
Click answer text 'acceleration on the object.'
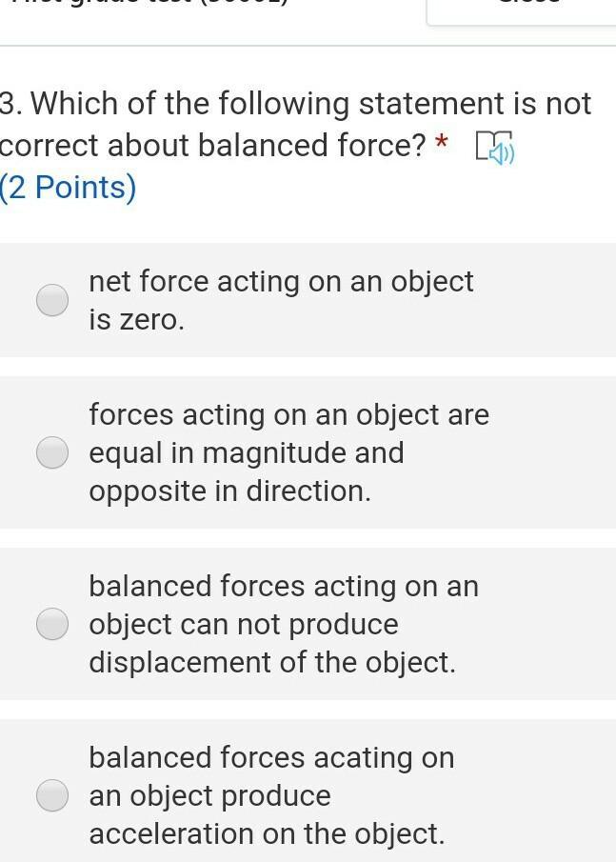[267, 834]
